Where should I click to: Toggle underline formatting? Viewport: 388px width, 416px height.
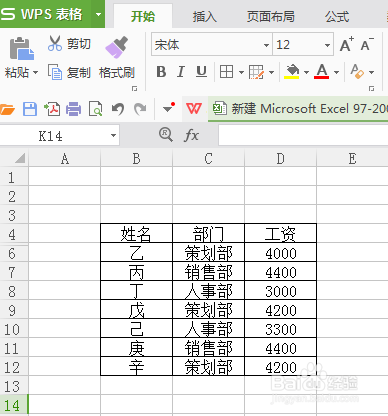click(201, 72)
